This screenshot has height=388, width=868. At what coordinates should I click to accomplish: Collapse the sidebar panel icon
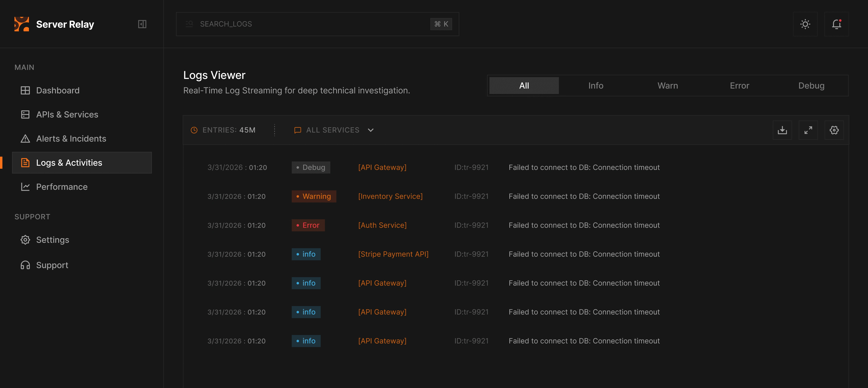(x=142, y=24)
